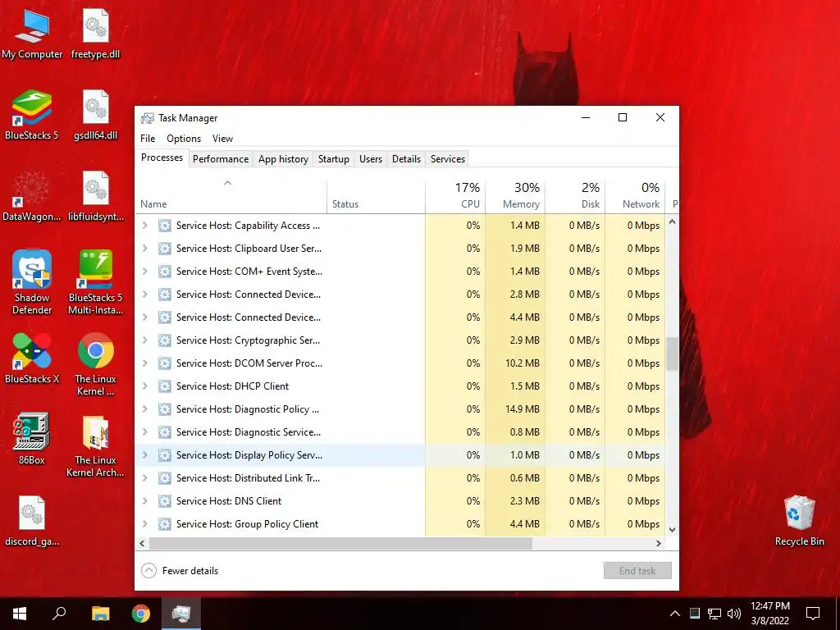Expand Service Host: DHCP Client
Image resolution: width=840 pixels, height=630 pixels.
tap(144, 386)
